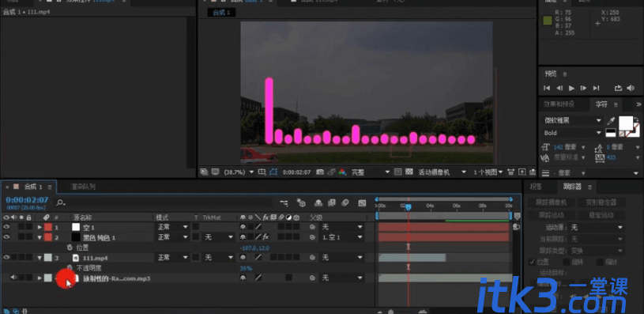Select 合成 1 tab in viewer
The image size is (644, 314).
(x=222, y=13)
